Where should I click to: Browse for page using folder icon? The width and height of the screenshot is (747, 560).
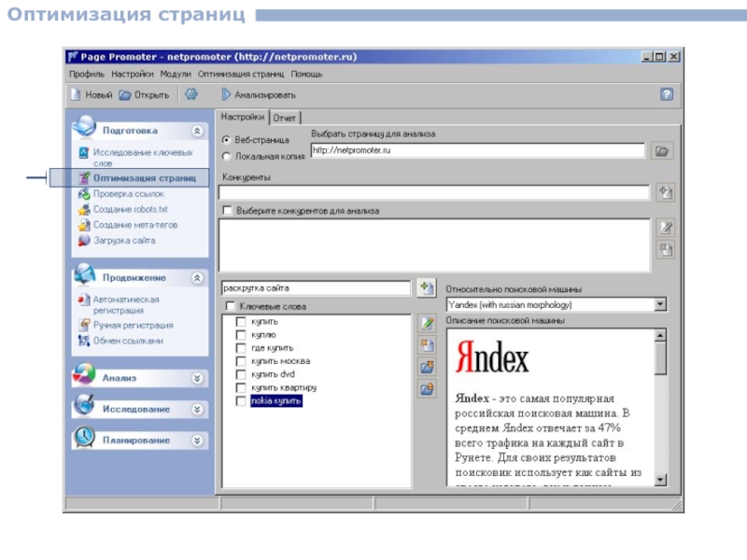pyautogui.click(x=662, y=151)
